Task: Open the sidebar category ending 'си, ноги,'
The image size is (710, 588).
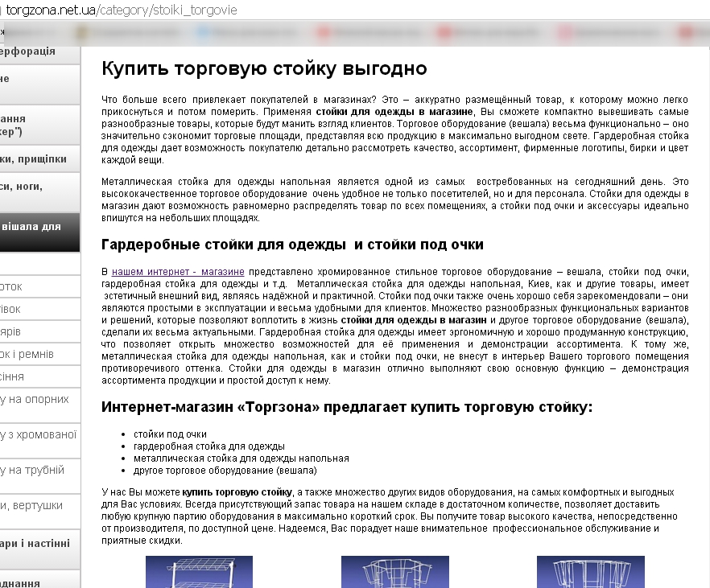Action: pyautogui.click(x=40, y=192)
